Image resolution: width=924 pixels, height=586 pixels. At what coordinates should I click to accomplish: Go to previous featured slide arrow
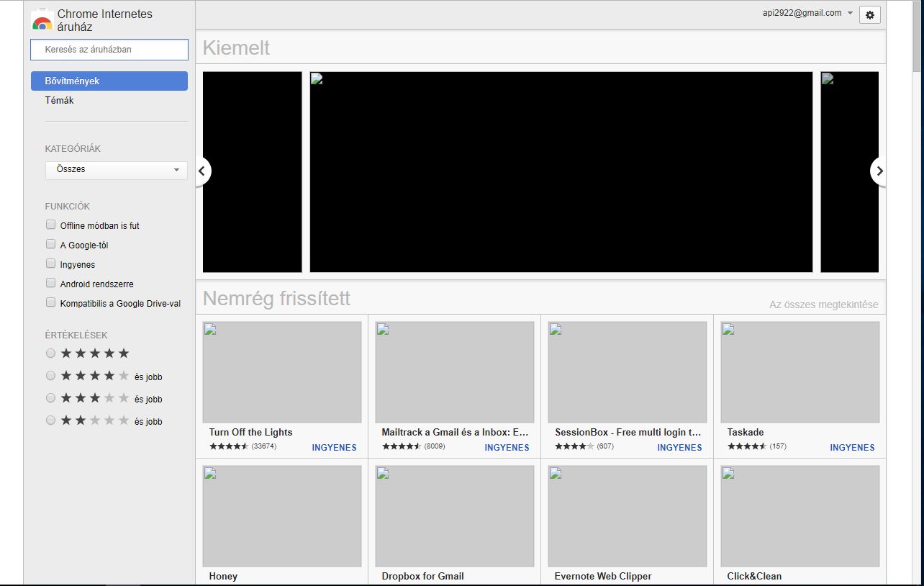point(202,171)
